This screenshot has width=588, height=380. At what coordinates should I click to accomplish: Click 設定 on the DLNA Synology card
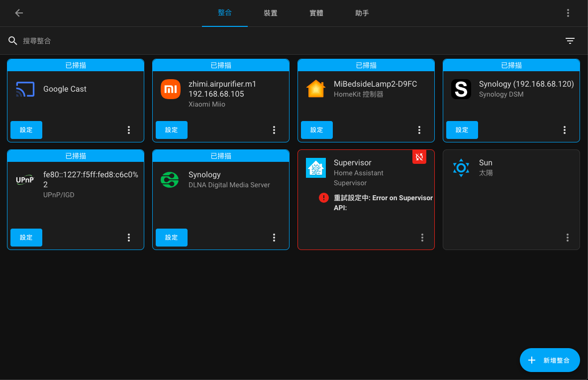[x=171, y=237]
